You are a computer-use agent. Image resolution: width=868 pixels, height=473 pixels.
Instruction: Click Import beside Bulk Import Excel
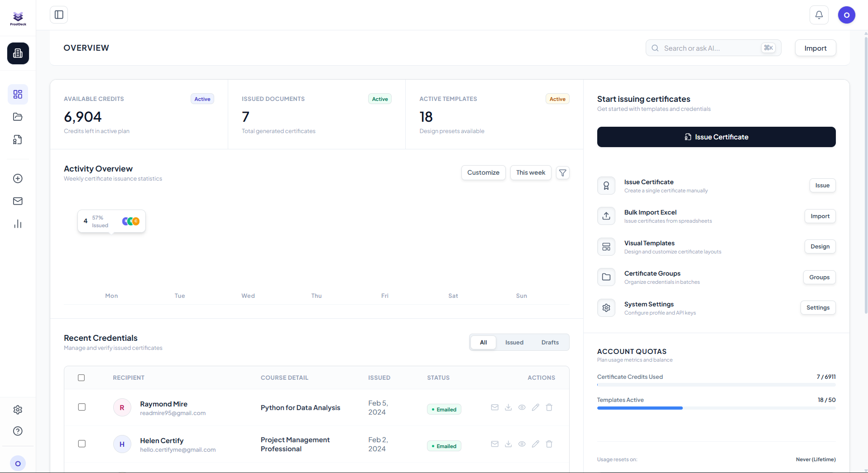pyautogui.click(x=820, y=216)
